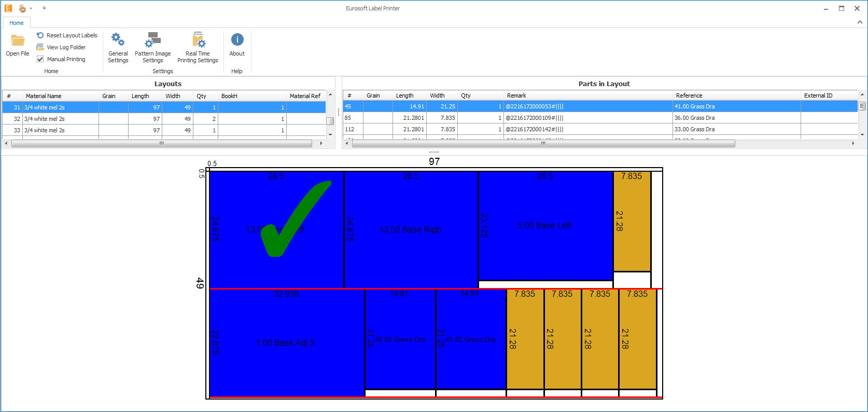Select the Home ribbon tab

pyautogui.click(x=17, y=23)
